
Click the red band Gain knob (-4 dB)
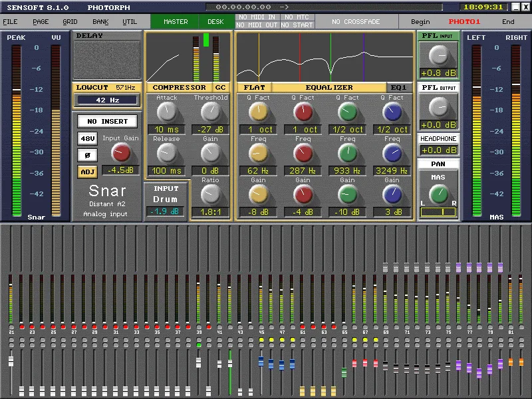pos(303,194)
